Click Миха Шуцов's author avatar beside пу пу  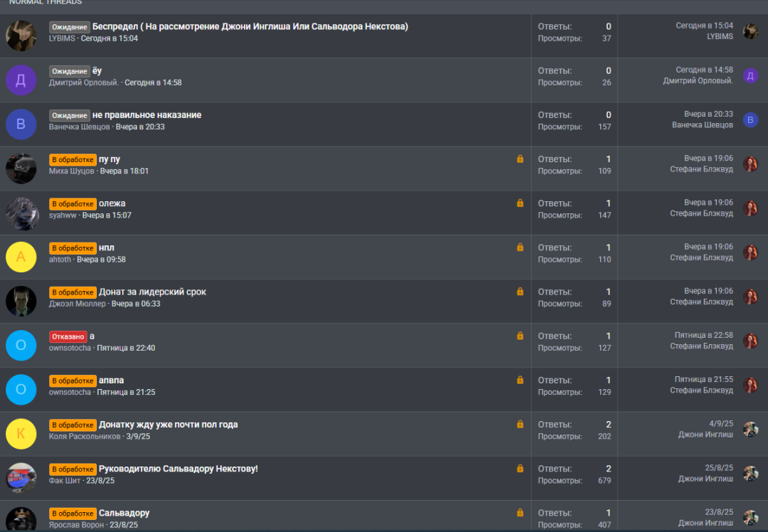(x=21, y=169)
